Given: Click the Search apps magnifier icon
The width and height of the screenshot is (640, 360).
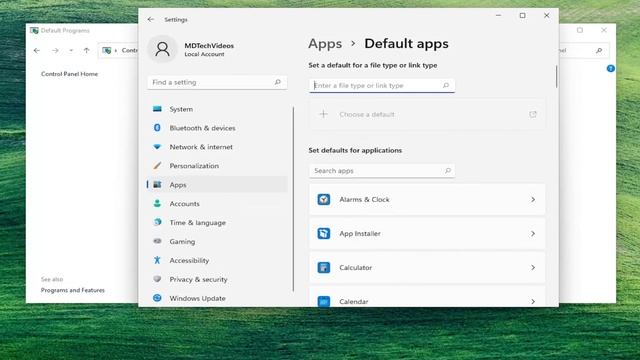Looking at the screenshot, I should pos(448,171).
